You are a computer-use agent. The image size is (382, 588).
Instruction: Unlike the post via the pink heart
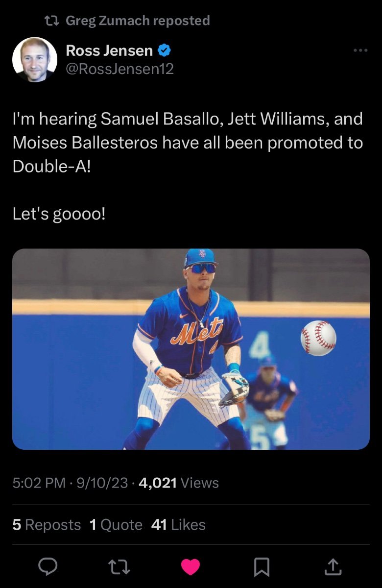pos(191,567)
